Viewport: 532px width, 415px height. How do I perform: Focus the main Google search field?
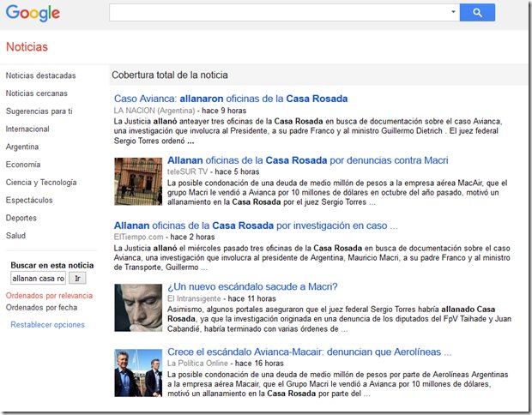(x=284, y=13)
